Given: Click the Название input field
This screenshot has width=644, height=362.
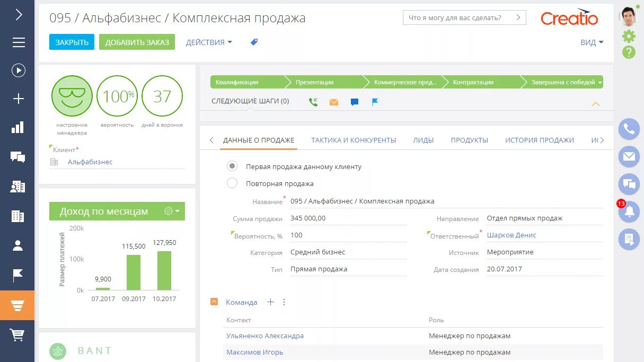Looking at the screenshot, I should (446, 201).
